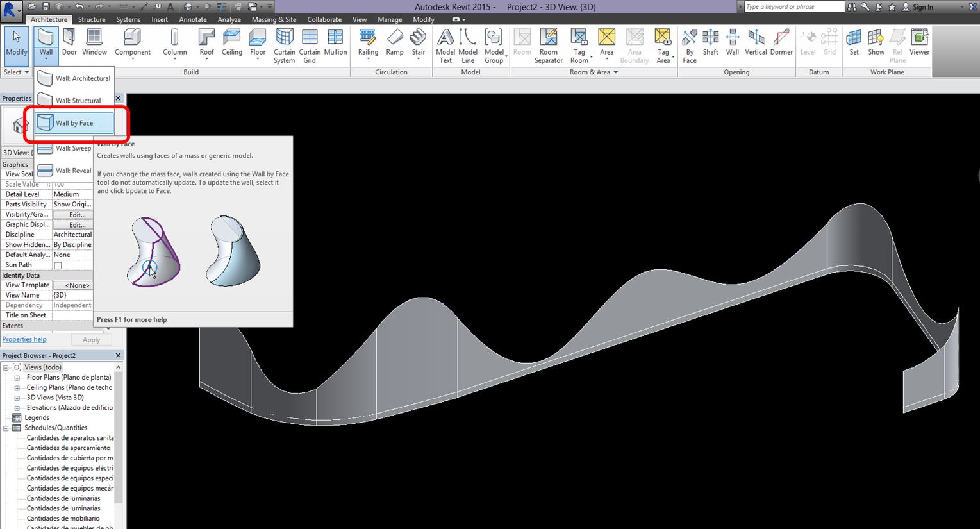The height and width of the screenshot is (529, 980).
Task: Click Edit next to Visibility/Graphics
Action: (72, 214)
